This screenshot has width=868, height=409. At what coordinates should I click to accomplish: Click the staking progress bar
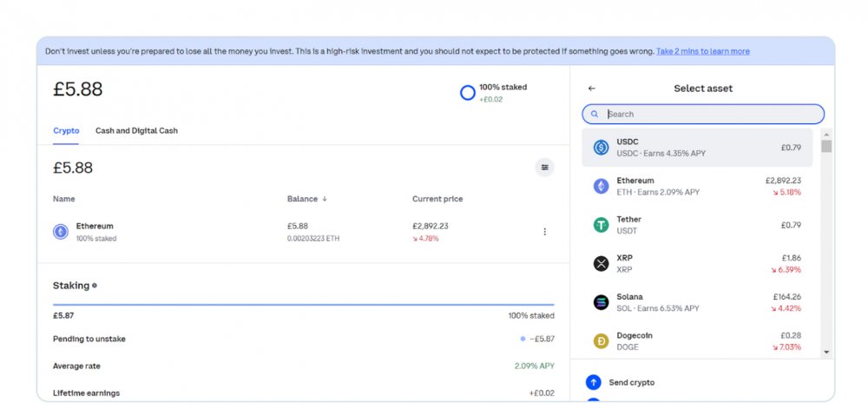(x=303, y=305)
